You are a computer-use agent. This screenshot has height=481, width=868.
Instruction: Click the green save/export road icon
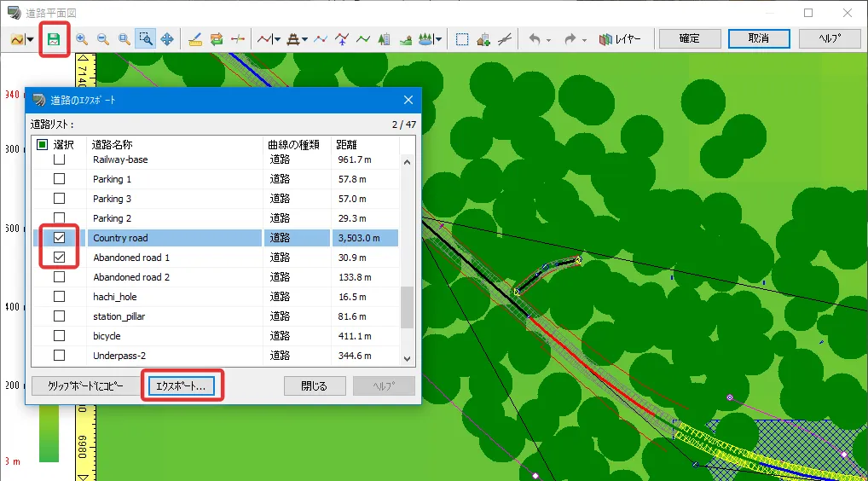pyautogui.click(x=55, y=39)
